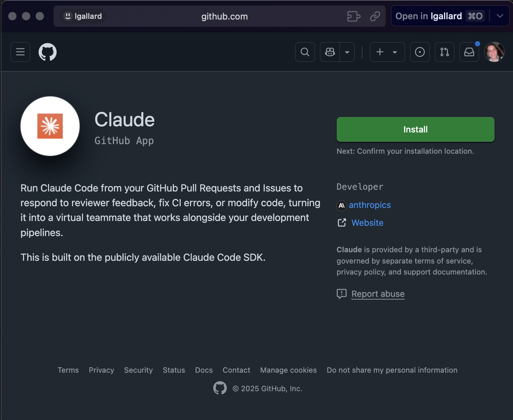This screenshot has width=513, height=420.
Task: Open the plus create-new menu
Action: tap(387, 52)
